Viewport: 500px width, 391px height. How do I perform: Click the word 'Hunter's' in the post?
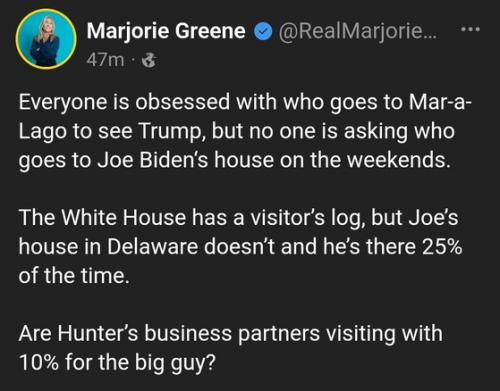tap(97, 333)
